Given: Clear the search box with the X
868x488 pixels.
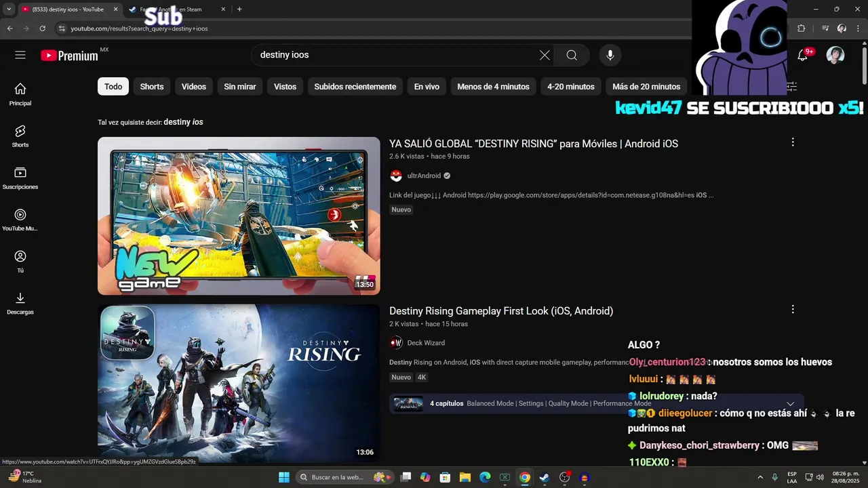Looking at the screenshot, I should click(545, 56).
